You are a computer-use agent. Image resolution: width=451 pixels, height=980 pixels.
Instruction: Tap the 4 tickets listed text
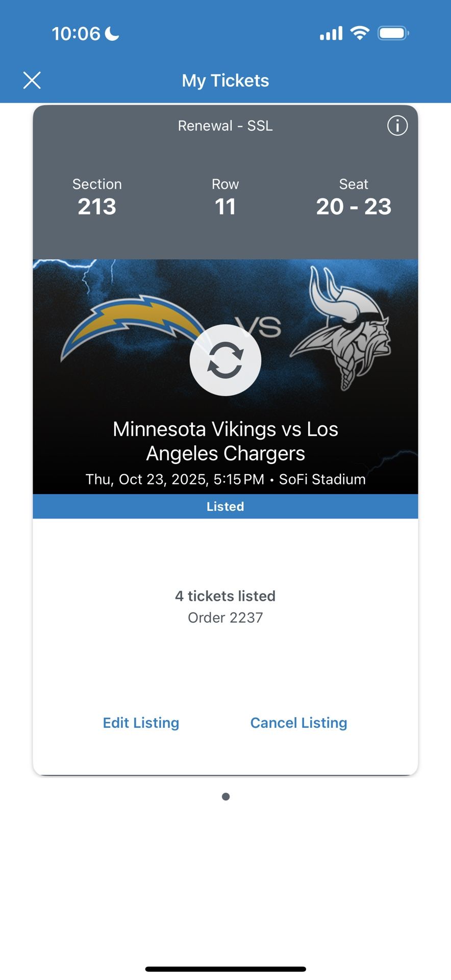click(225, 596)
